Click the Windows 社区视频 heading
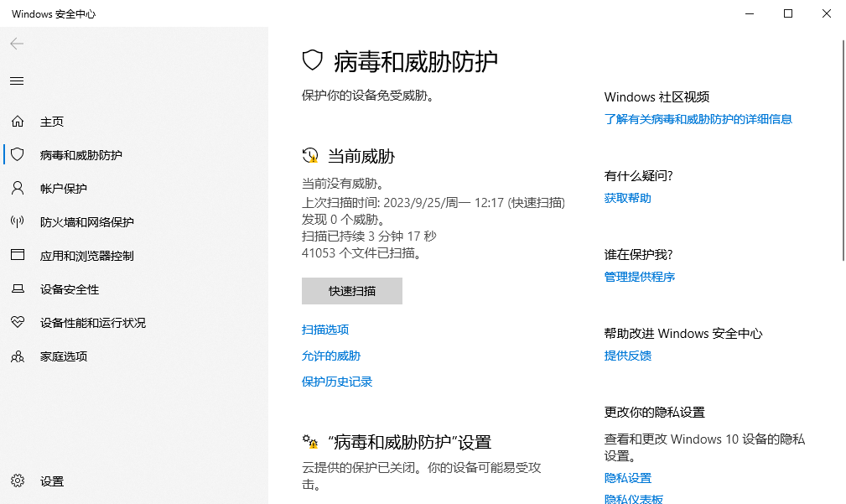Screen dimensions: 846x504 click(657, 97)
